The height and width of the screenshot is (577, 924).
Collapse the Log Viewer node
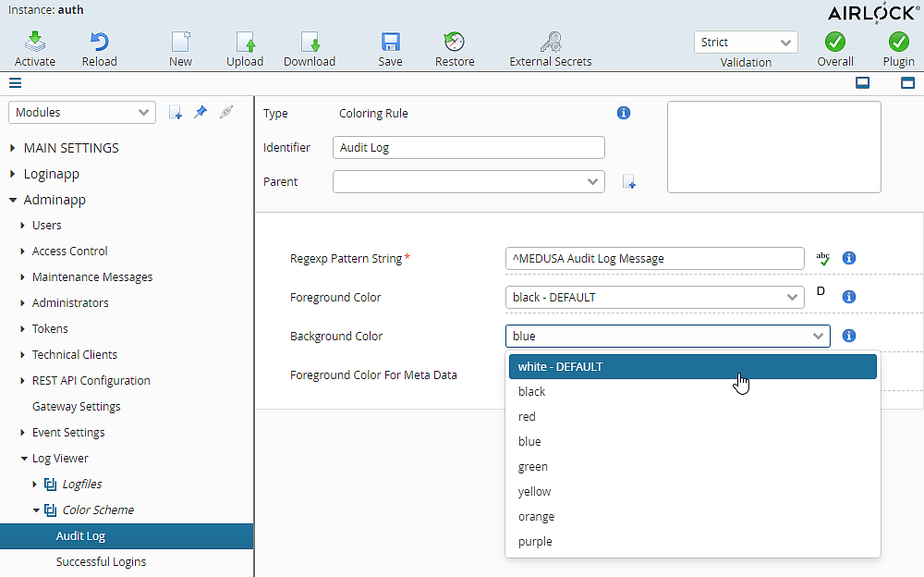(24, 459)
